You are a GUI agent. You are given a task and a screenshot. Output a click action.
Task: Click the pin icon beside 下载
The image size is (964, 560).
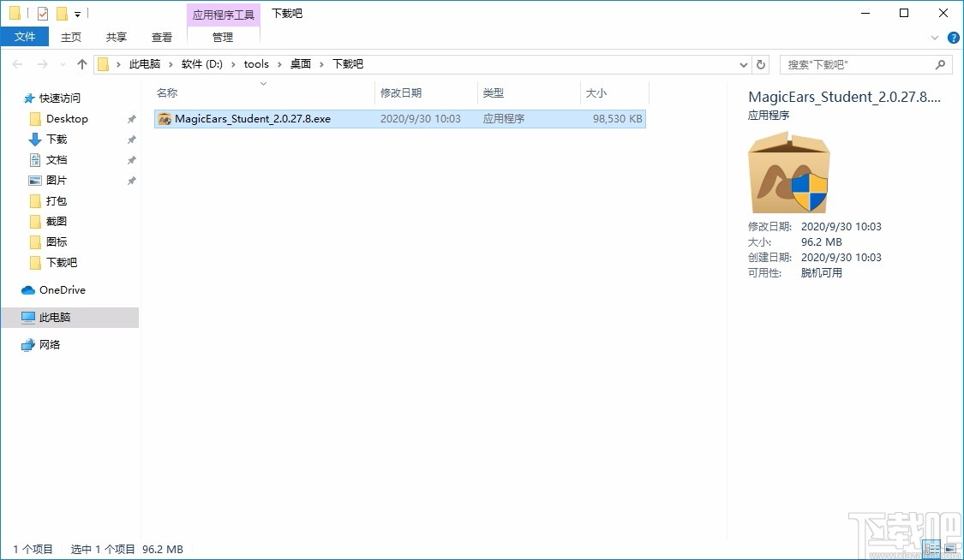pos(132,140)
